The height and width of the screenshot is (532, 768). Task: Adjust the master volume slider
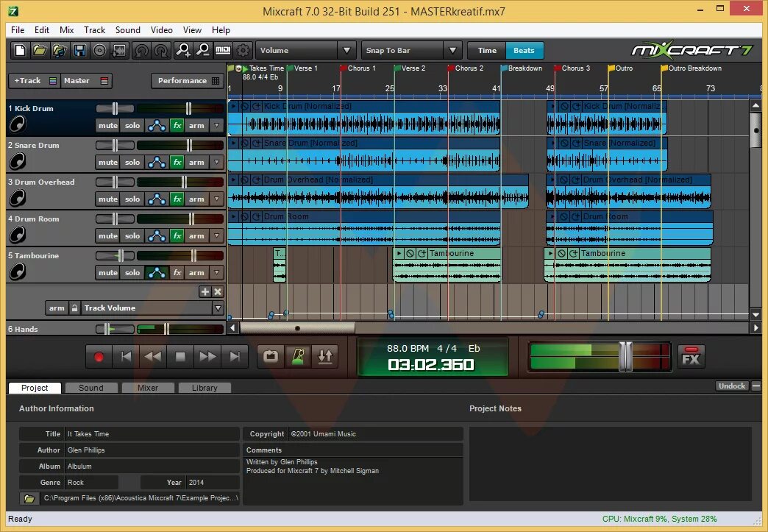pos(625,356)
